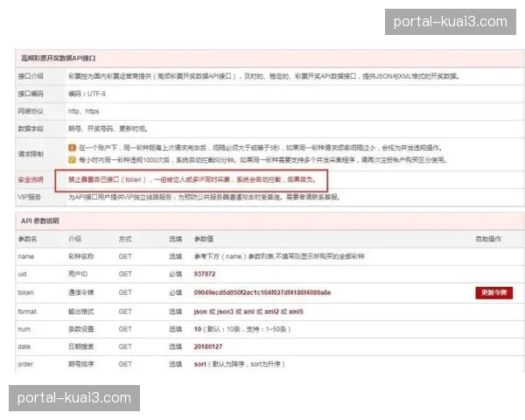Screen dimensions: 525x420
Task: Select the uid value 937972
Action: [x=205, y=274]
